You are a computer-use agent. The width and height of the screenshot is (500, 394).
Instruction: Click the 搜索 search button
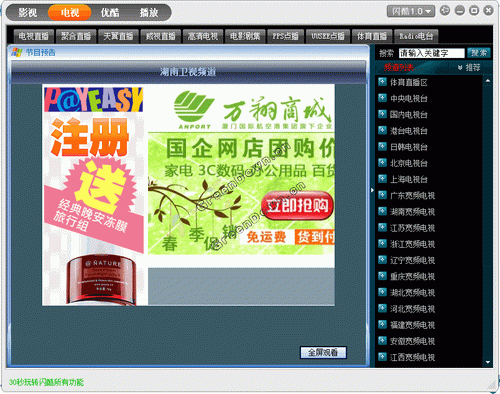(479, 53)
